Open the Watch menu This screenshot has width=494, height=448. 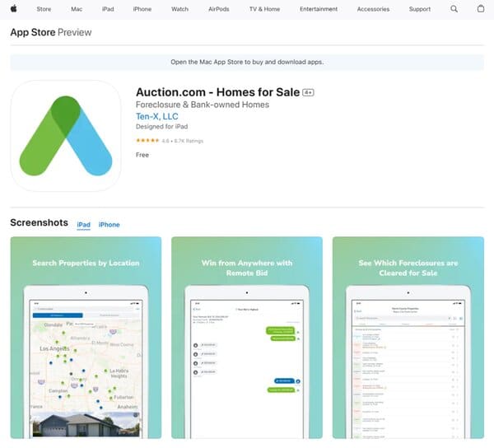(x=179, y=9)
